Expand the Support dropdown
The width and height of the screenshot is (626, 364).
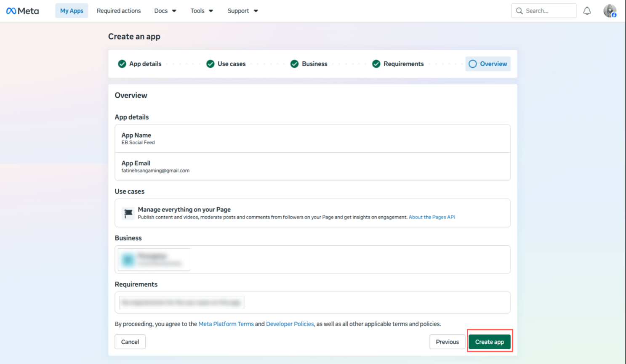point(242,11)
